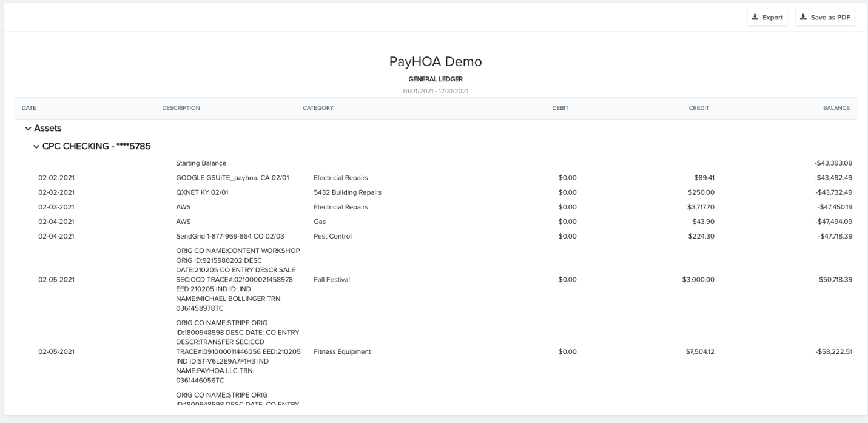
Task: Sort by the DATE column header
Action: coord(29,108)
